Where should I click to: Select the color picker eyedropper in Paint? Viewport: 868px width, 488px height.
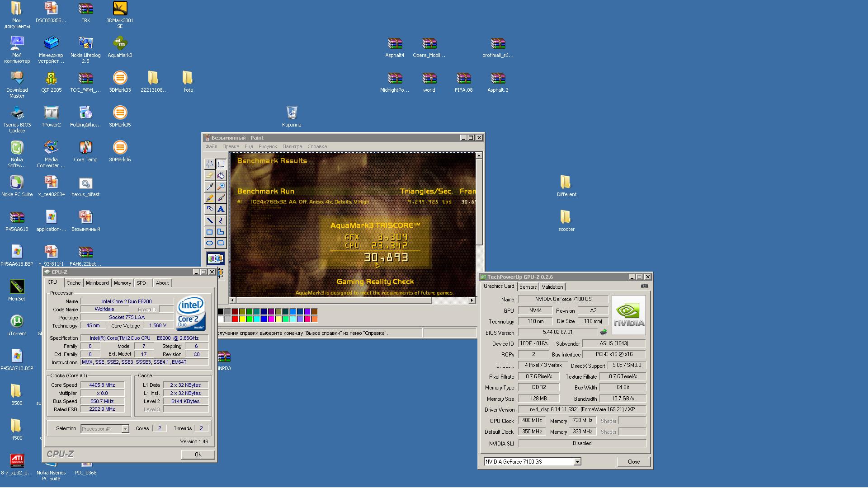[x=210, y=186]
